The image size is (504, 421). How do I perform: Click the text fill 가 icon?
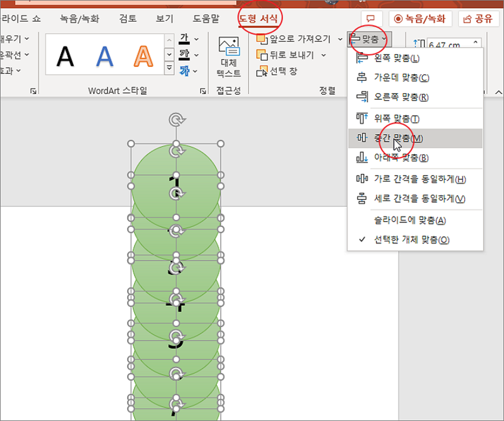click(185, 39)
